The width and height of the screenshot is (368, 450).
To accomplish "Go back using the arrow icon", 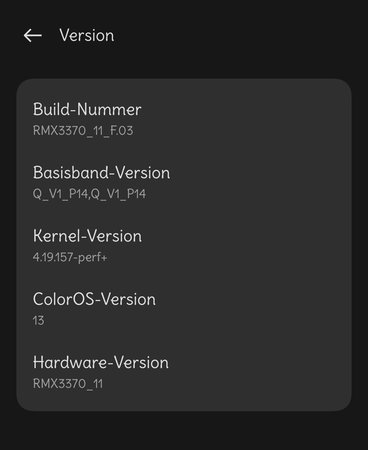I will click(33, 35).
